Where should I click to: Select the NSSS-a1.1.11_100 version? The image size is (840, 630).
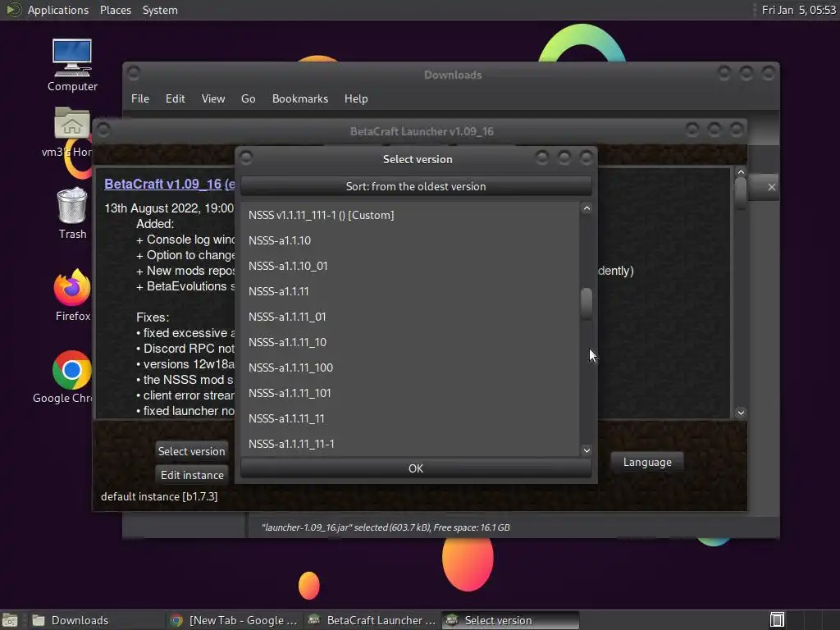(410, 367)
